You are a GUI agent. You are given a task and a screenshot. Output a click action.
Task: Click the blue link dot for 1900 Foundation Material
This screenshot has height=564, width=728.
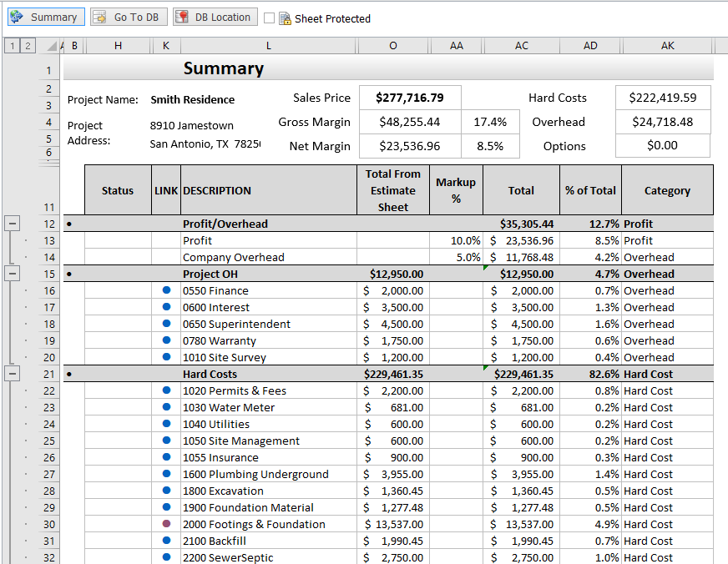[166, 507]
